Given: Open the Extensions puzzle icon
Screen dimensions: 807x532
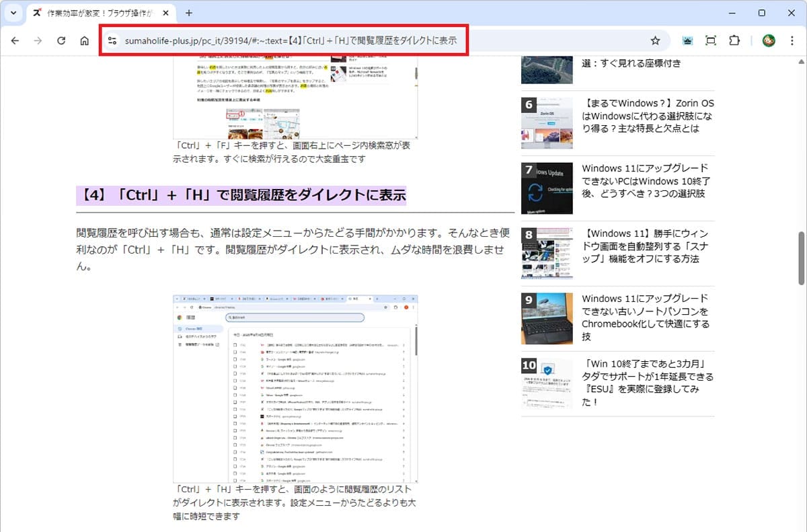Looking at the screenshot, I should pyautogui.click(x=734, y=41).
